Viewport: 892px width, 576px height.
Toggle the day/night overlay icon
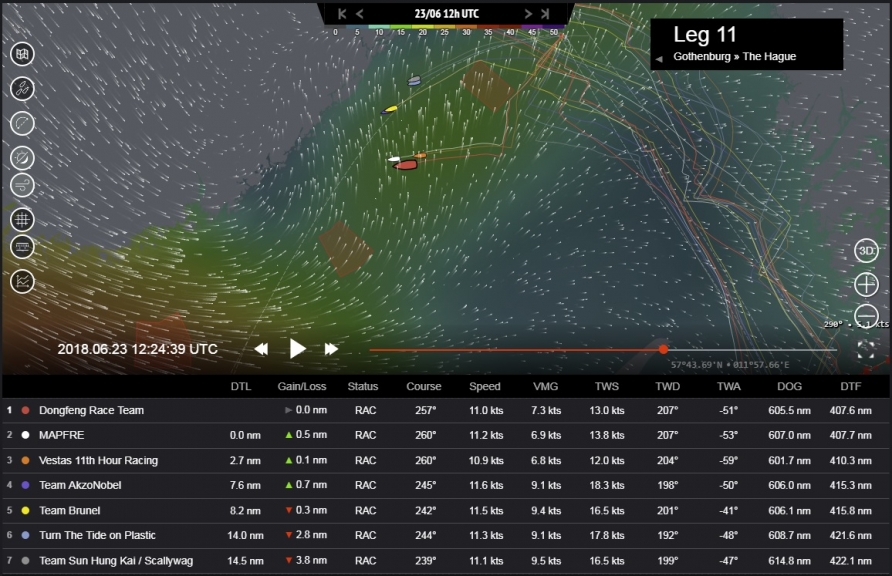22,158
